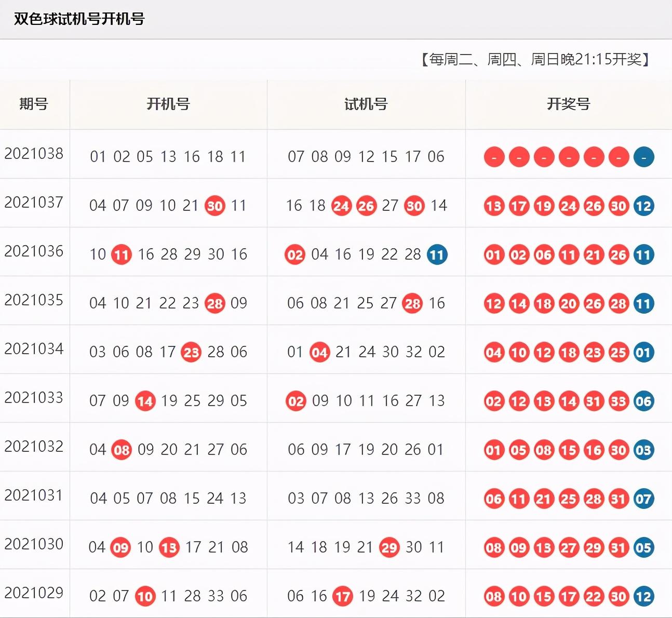The width and height of the screenshot is (672, 618).
Task: Click 试机号 numbers 03 07 08 13 26 33 08
Action: (x=366, y=499)
